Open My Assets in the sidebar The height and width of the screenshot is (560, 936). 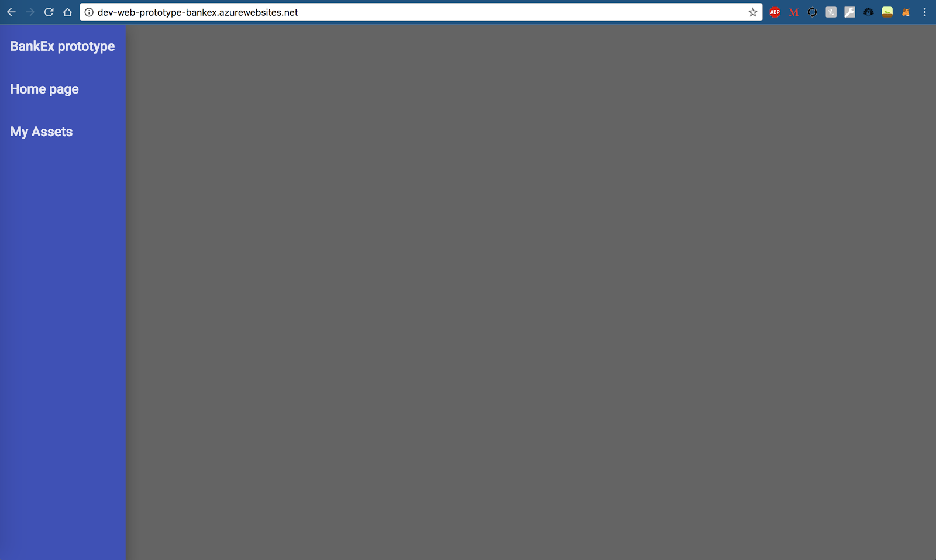point(42,132)
